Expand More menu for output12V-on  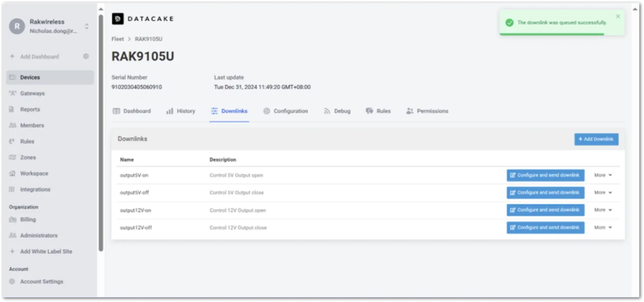(603, 210)
